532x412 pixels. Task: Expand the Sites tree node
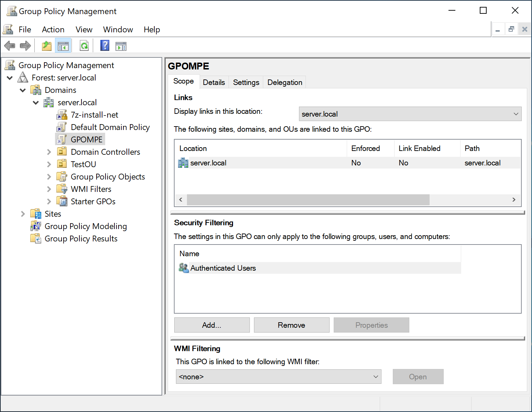pyautogui.click(x=23, y=214)
